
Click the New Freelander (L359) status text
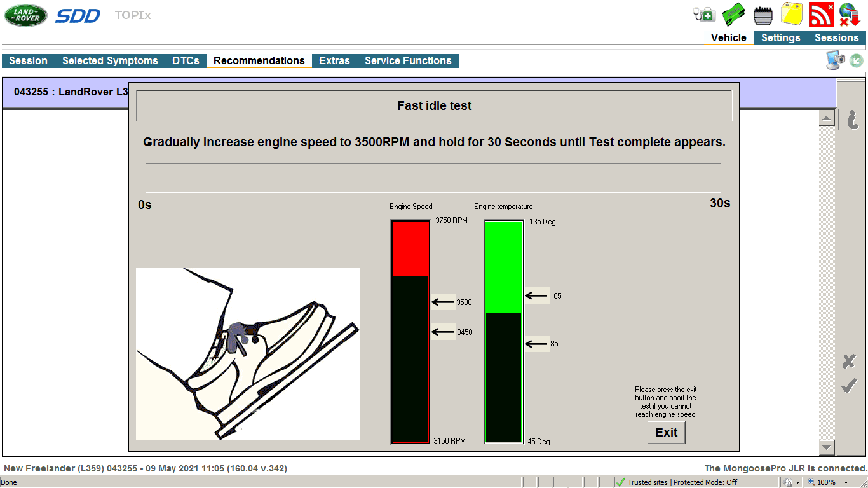[146, 468]
